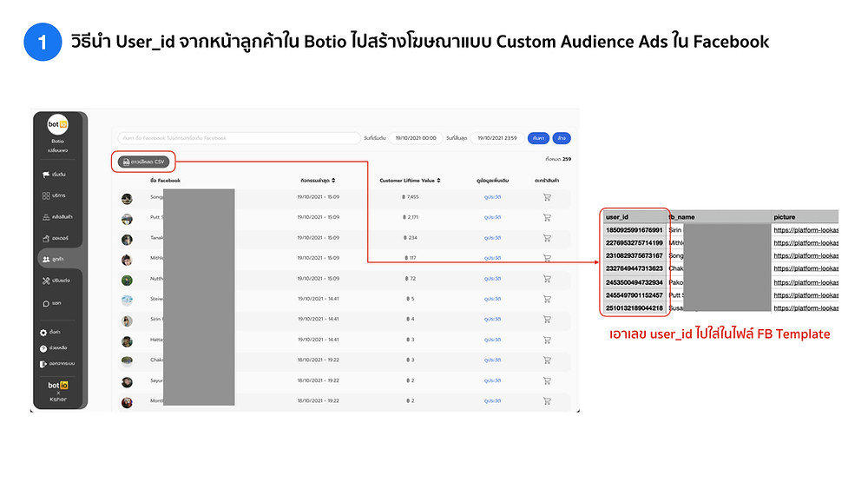Click the avatar of customer Steiw
This screenshot has height=489, width=868.
[127, 301]
